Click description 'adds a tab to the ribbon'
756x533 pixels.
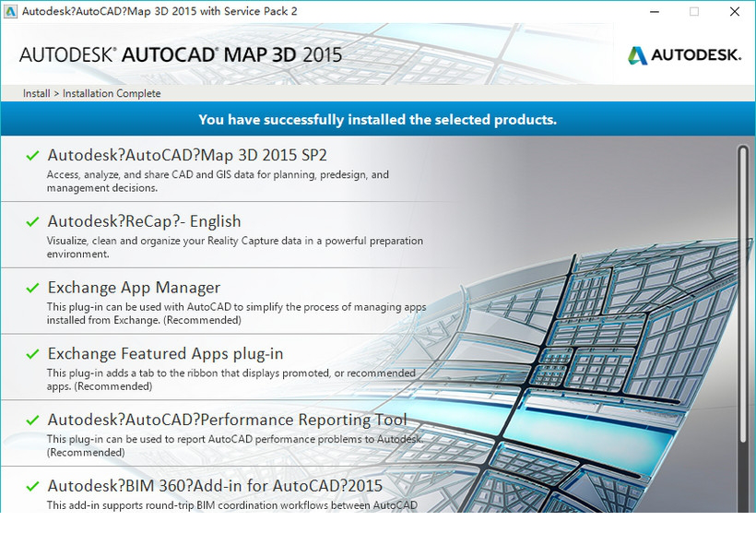point(230,380)
